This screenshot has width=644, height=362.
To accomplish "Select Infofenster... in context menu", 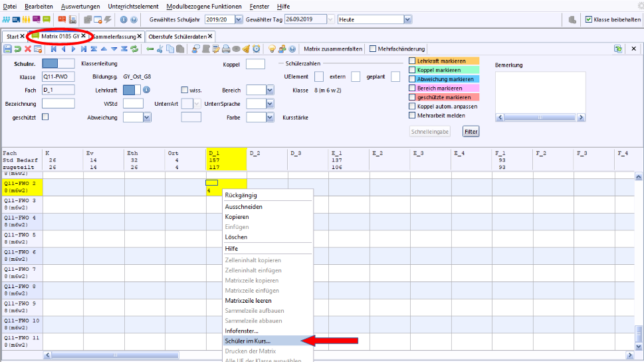I will point(268,331).
